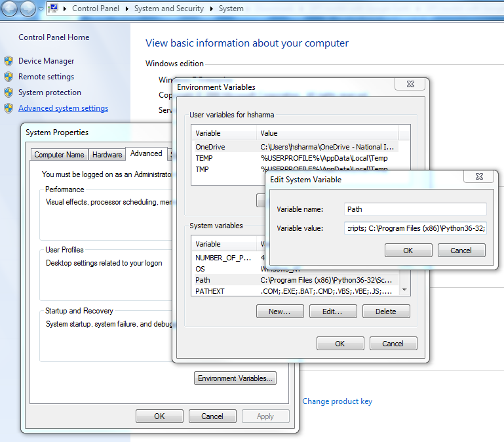
Task: Click the Variable name field containing Path
Action: point(415,209)
